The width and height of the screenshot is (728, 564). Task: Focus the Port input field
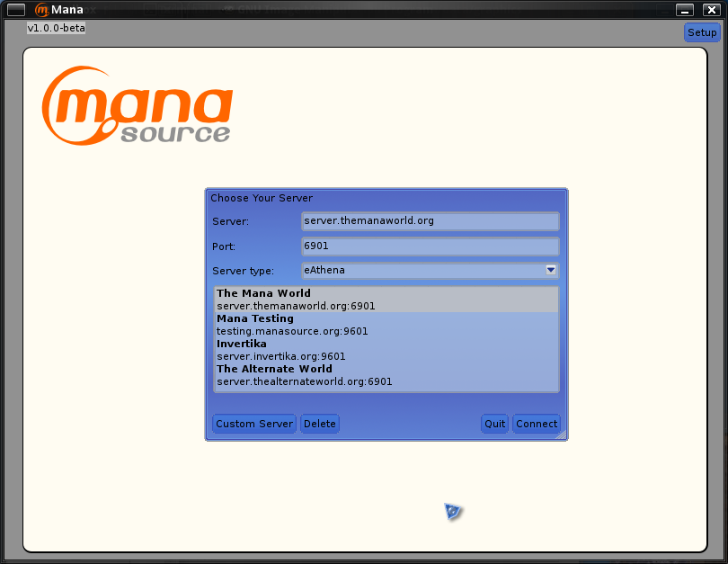tap(431, 246)
